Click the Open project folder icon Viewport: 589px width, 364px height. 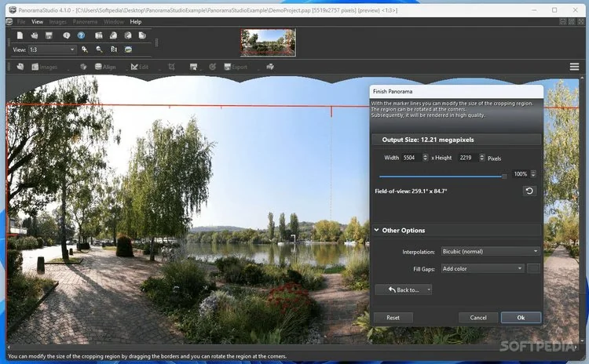(35, 35)
